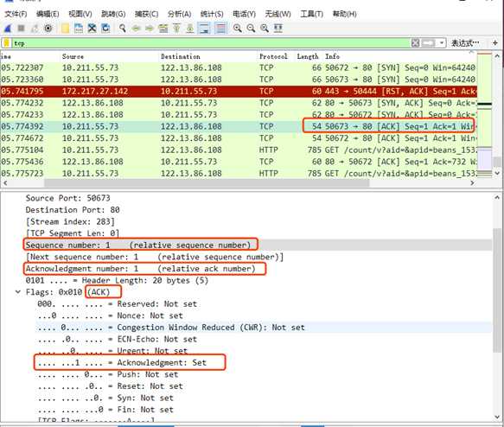The width and height of the screenshot is (504, 427).
Task: Click packet list vertical scrollbar up arrow
Action: (497, 56)
